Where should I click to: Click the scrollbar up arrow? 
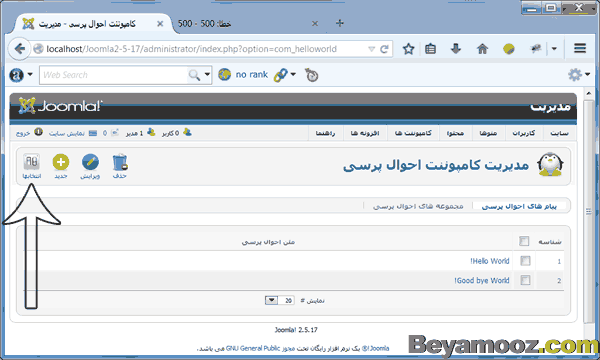(x=589, y=93)
